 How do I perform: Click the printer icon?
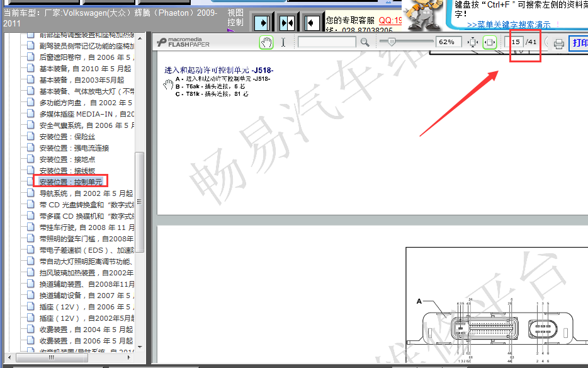(x=559, y=43)
